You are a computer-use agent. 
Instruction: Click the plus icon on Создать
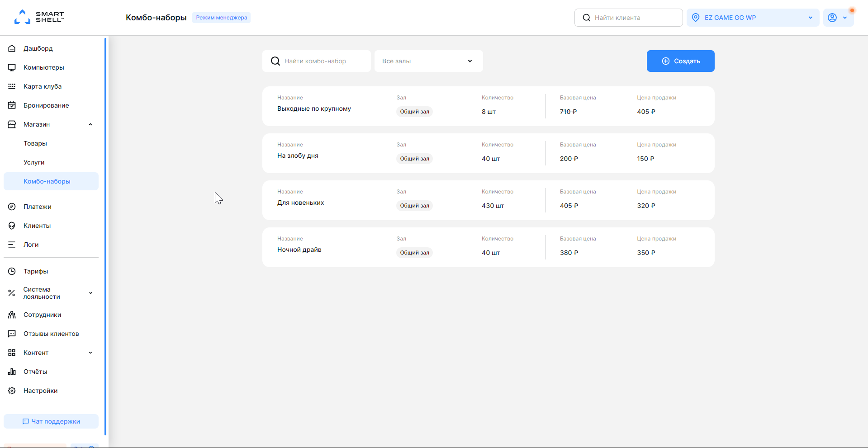pyautogui.click(x=666, y=61)
